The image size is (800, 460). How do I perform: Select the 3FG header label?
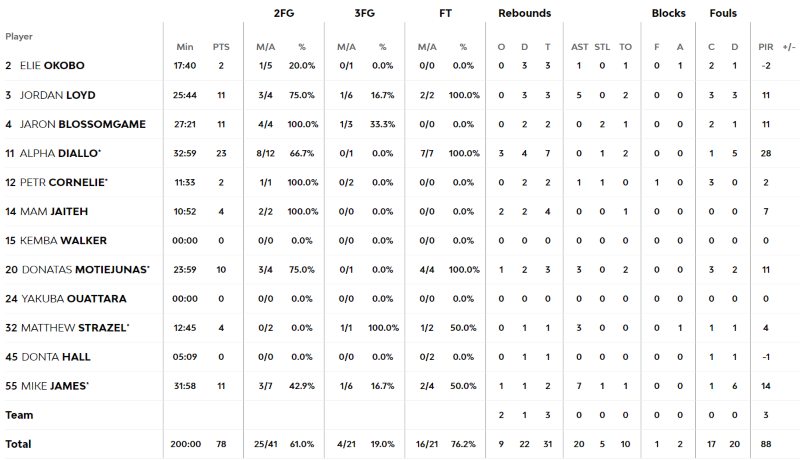pos(364,14)
